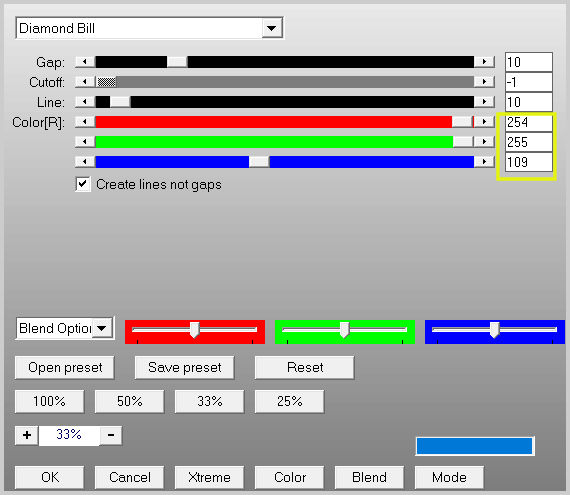Screen dimensions: 570x495
Task: Click the blue progress bar swatch
Action: [x=475, y=446]
